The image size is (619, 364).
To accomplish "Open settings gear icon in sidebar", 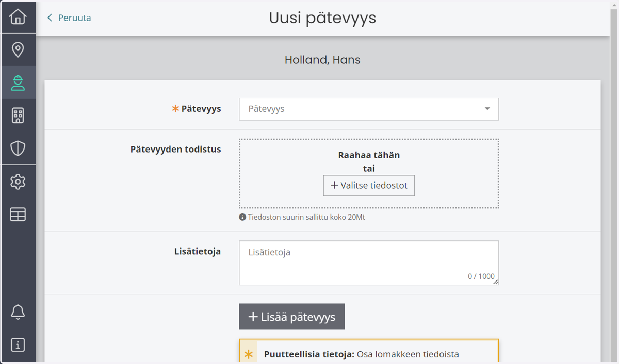I will (x=18, y=181).
